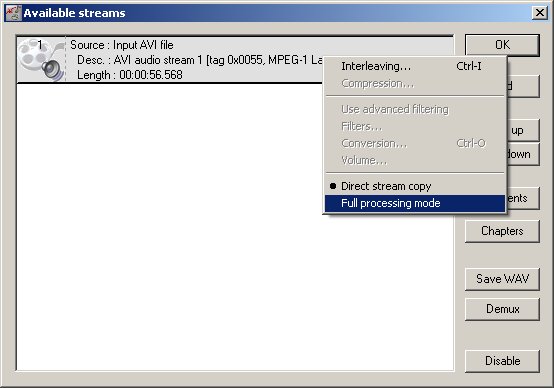
Task: Click the Filters… menu entry
Action: pos(415,126)
